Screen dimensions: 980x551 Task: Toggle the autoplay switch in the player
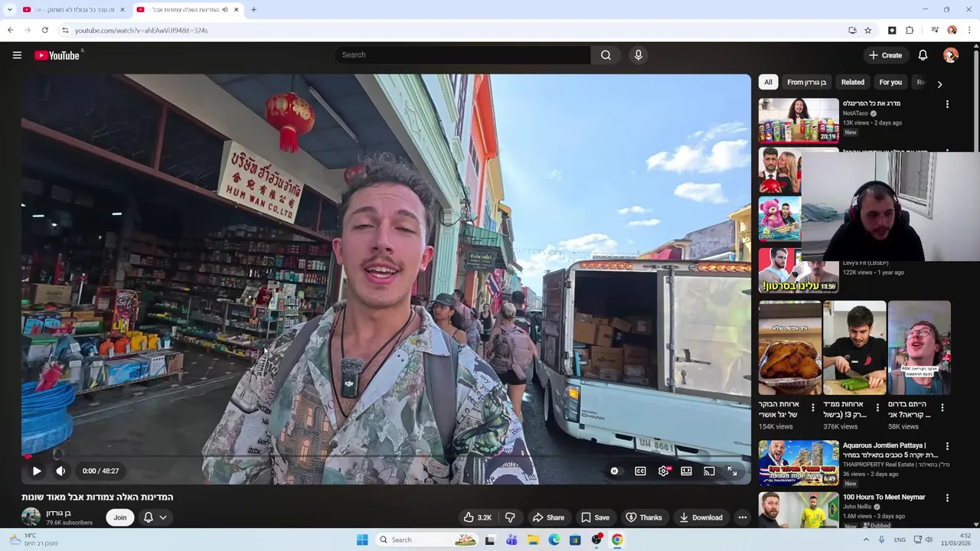click(614, 471)
